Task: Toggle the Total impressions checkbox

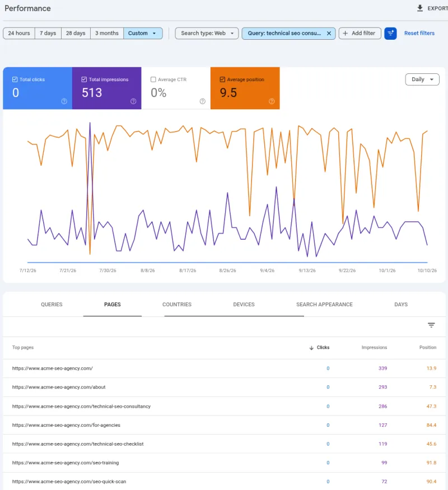Action: pyautogui.click(x=84, y=80)
